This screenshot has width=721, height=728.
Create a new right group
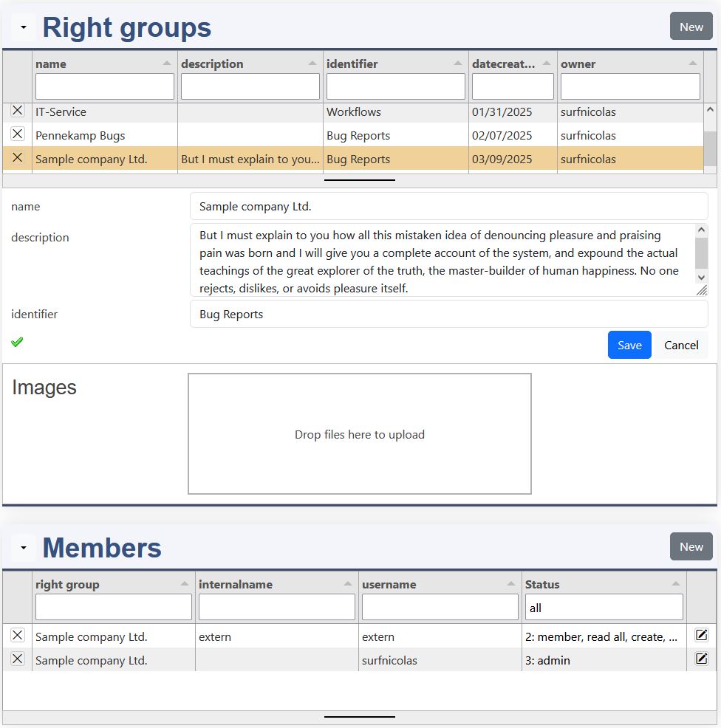[691, 26]
